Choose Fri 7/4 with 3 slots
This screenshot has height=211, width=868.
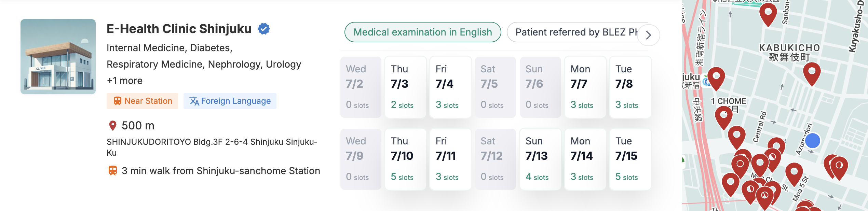point(450,87)
